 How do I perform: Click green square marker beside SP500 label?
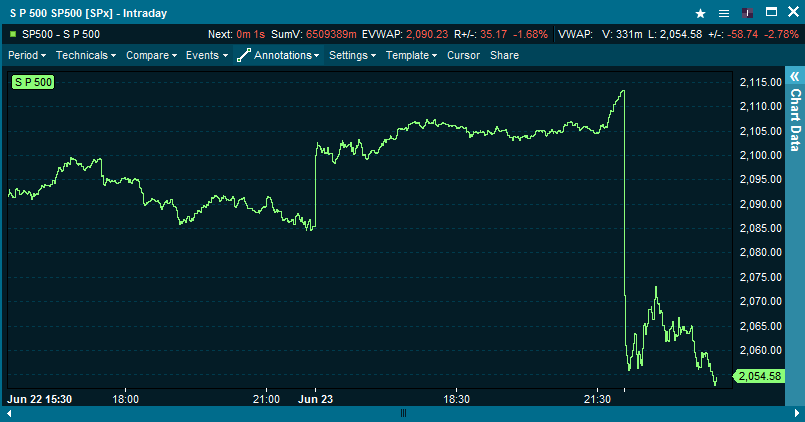[13, 34]
